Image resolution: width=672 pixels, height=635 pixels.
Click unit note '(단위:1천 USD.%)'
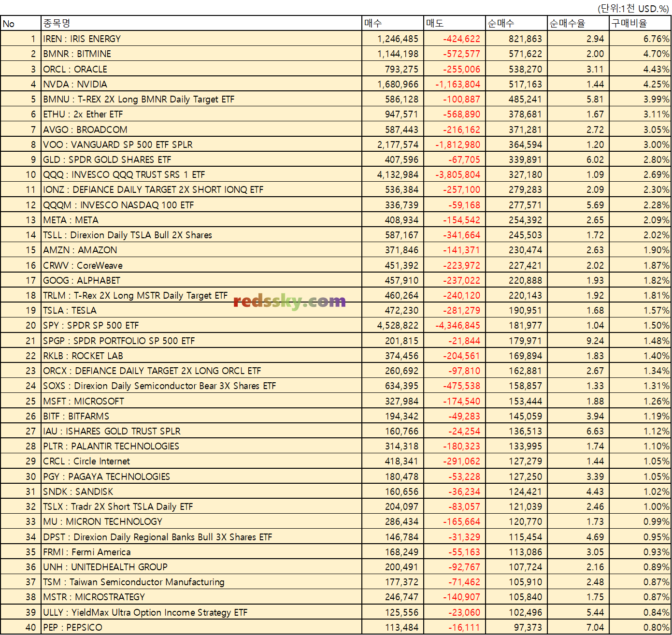coord(633,8)
